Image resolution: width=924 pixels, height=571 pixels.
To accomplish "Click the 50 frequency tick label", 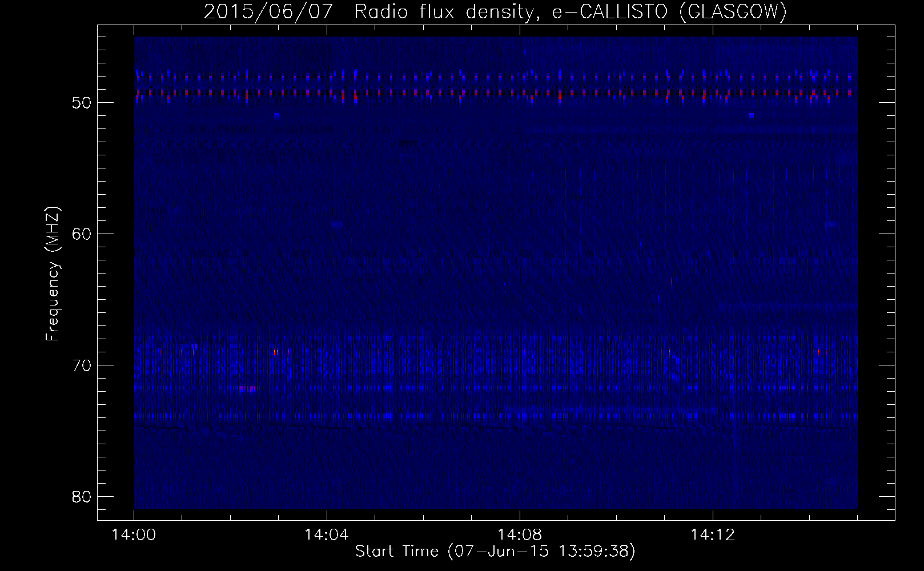I will pyautogui.click(x=82, y=103).
